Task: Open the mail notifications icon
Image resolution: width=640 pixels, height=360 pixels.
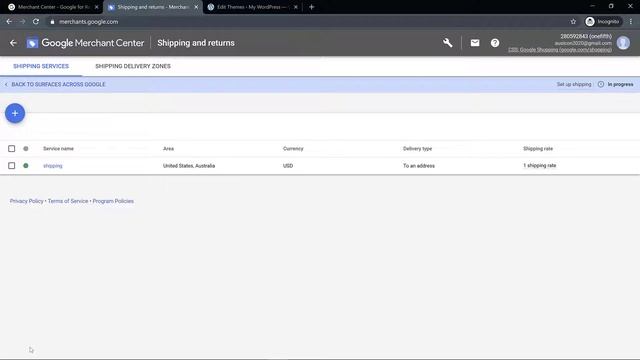Action: point(475,43)
